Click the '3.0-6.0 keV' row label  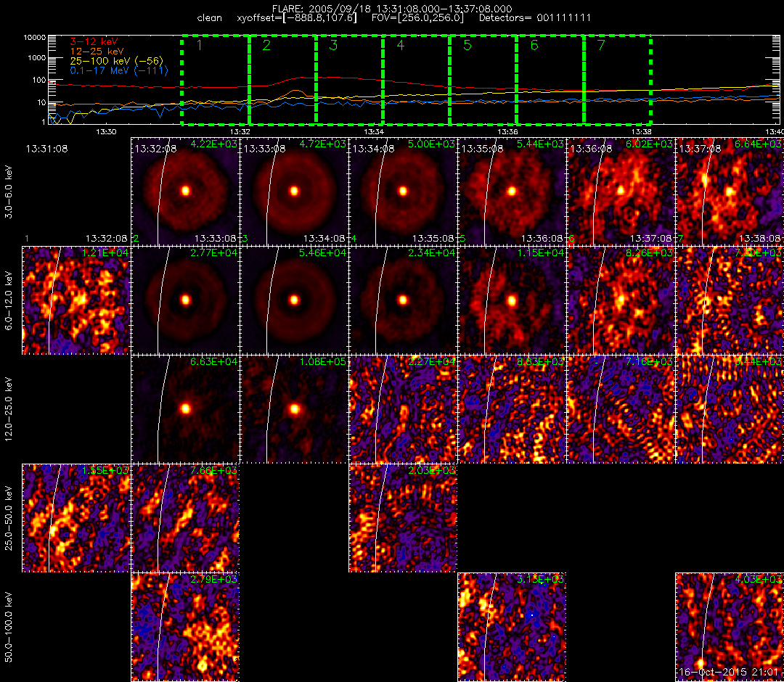coord(9,192)
